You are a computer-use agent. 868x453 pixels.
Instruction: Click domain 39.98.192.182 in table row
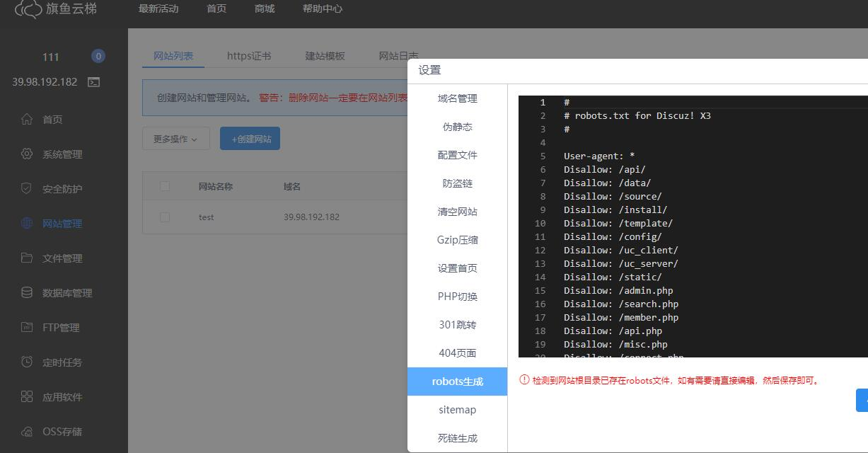pos(311,217)
